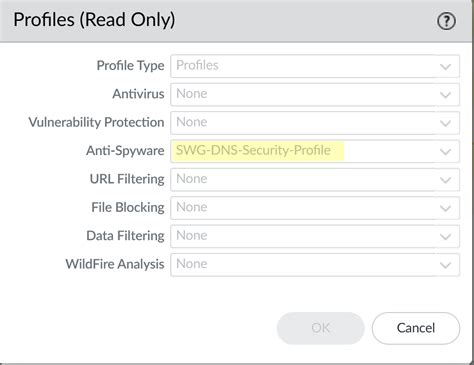Screen dimensions: 474x365
Task: Click the WildFire Analysis None field
Action: coord(315,265)
